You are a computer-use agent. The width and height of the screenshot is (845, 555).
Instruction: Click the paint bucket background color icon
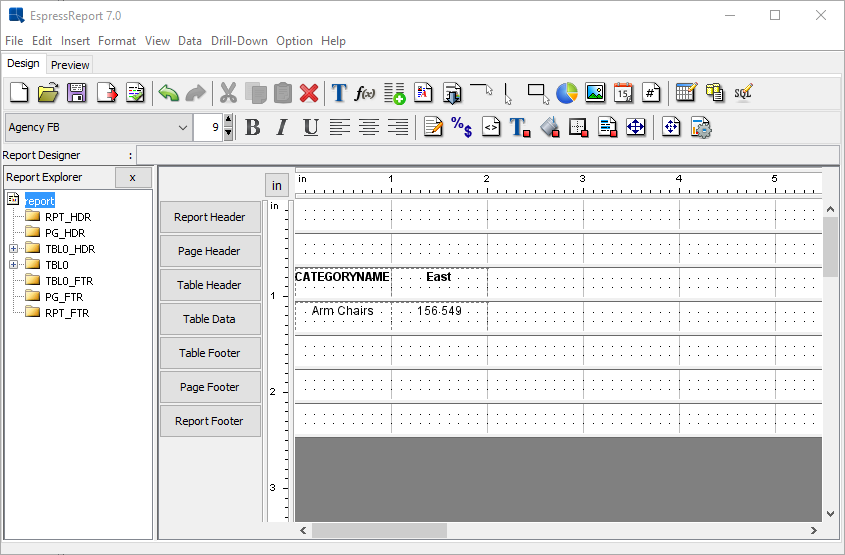(x=549, y=127)
